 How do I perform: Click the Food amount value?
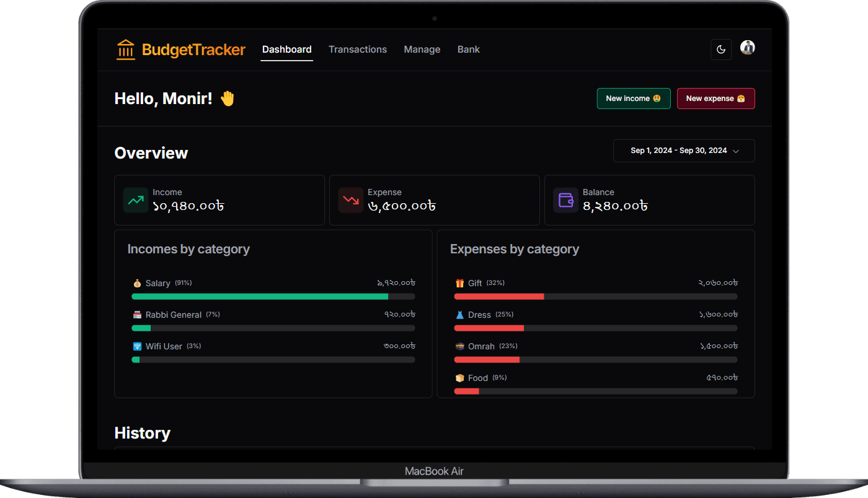722,378
